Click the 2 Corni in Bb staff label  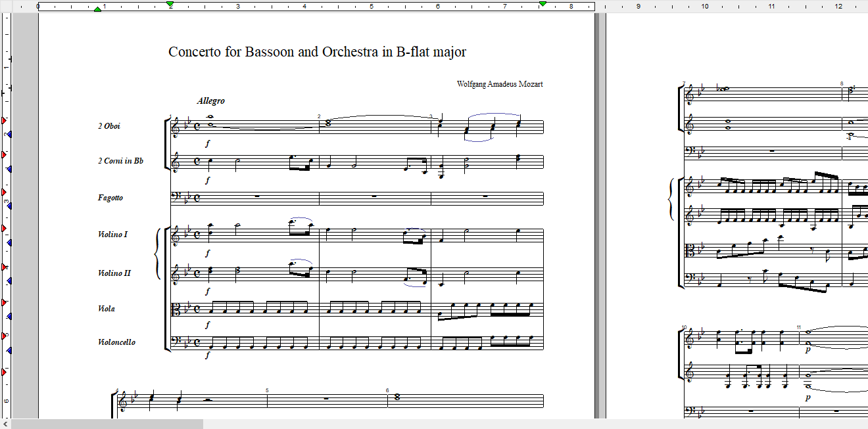(120, 162)
